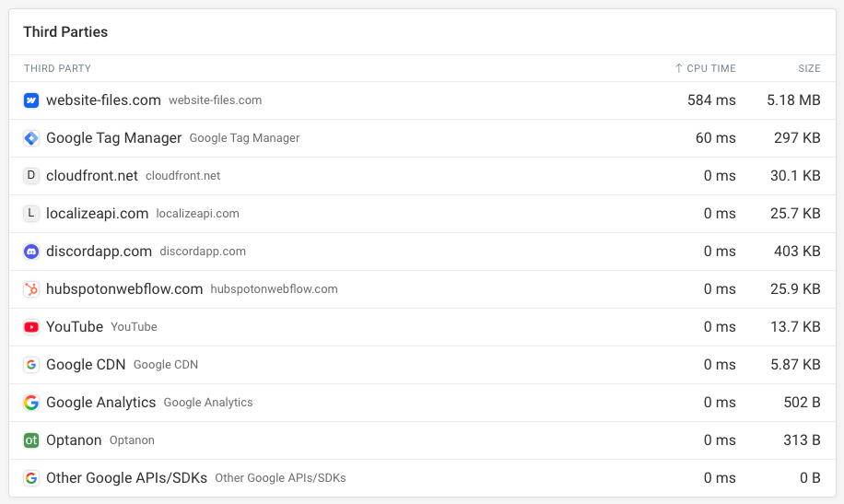Click the Google CDN logo icon
The width and height of the screenshot is (844, 504).
click(31, 365)
